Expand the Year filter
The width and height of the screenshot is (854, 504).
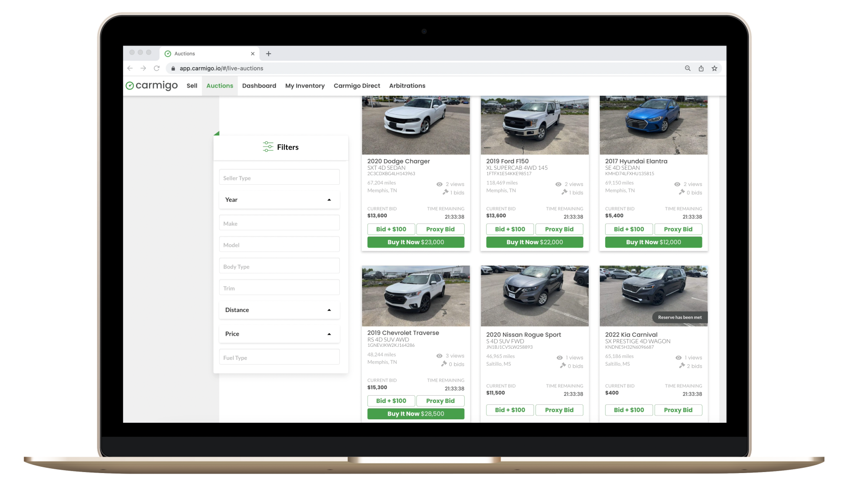point(279,200)
